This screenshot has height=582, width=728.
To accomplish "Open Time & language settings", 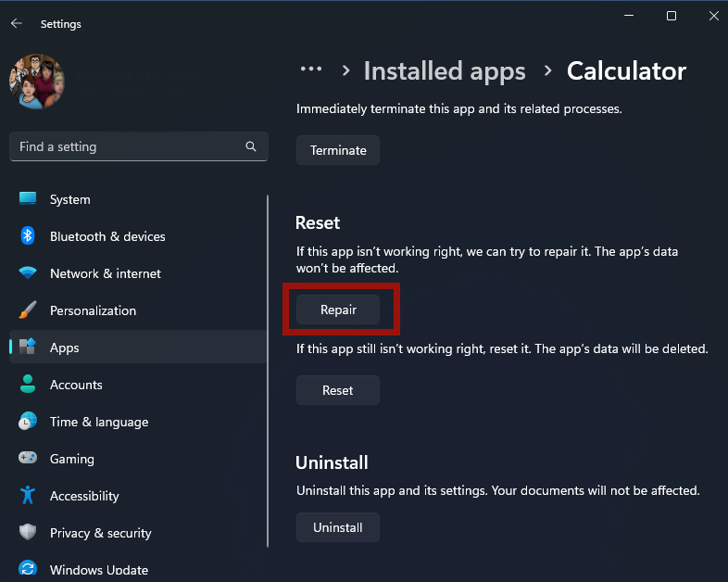I will [138, 422].
